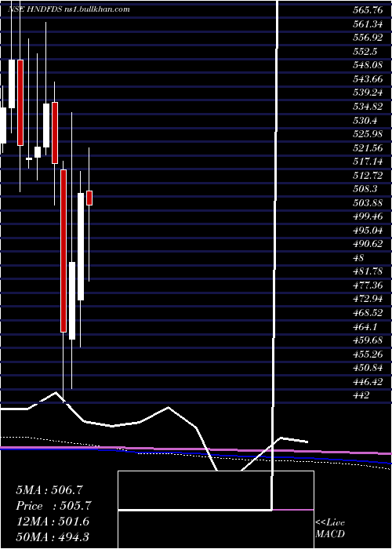The width and height of the screenshot is (392, 549).
Task: Click the 552.5 price axis label
Action: pos(365,52)
